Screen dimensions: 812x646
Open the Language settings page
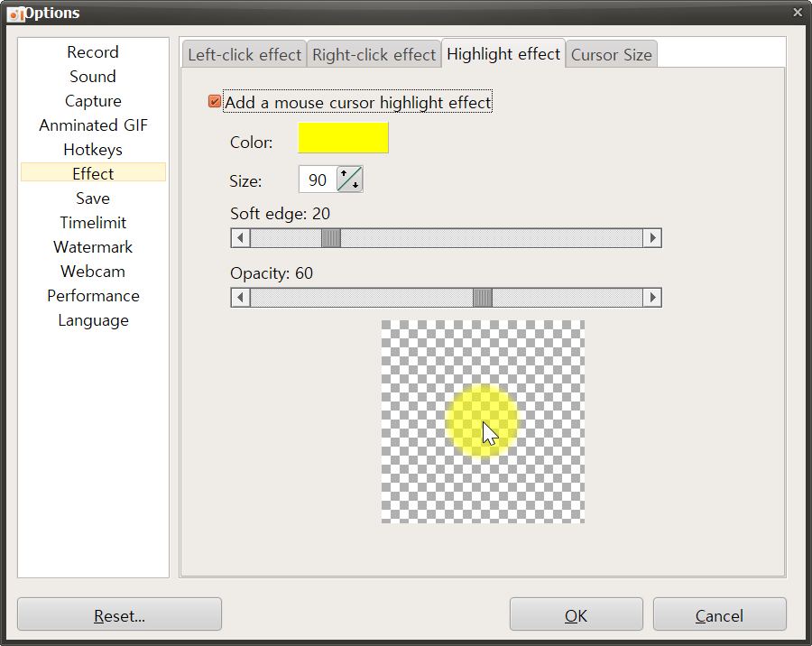(92, 320)
